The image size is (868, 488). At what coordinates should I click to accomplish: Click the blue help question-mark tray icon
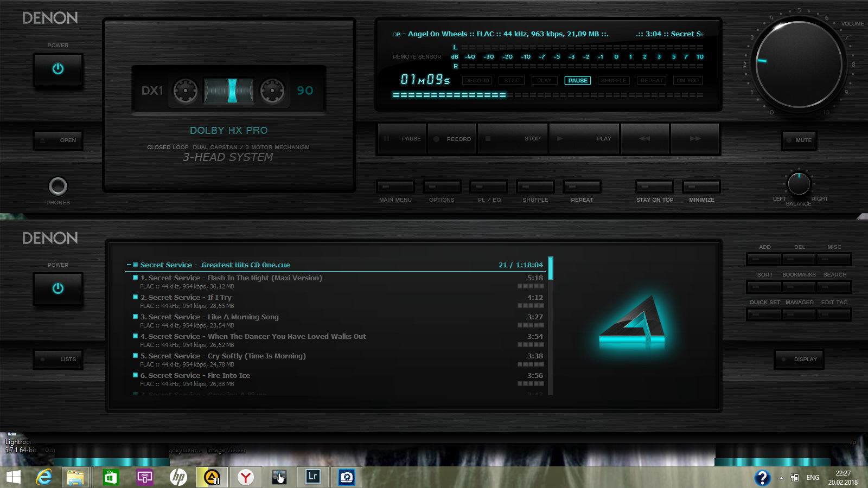(762, 478)
